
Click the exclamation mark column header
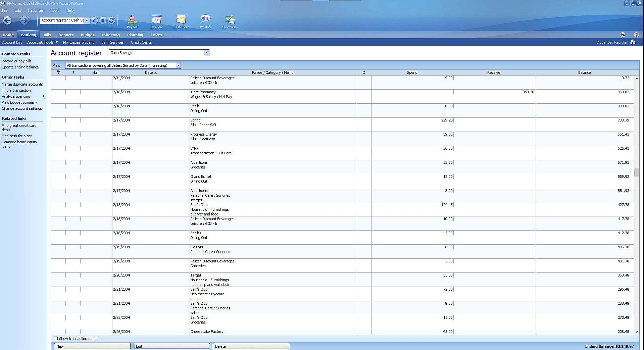(73, 72)
